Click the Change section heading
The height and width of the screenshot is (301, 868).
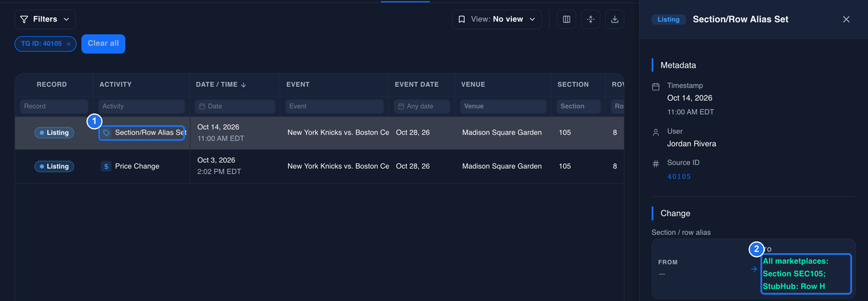click(675, 213)
